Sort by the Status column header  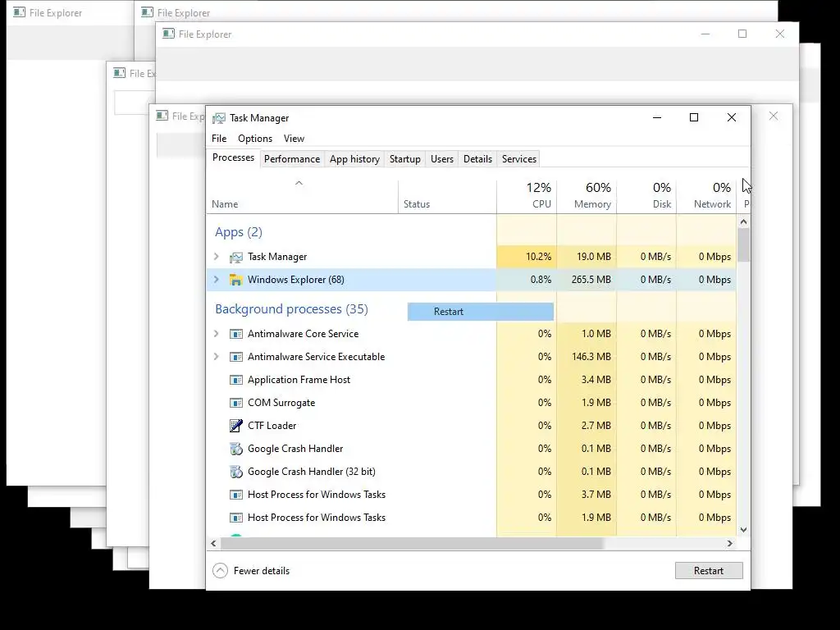click(447, 196)
